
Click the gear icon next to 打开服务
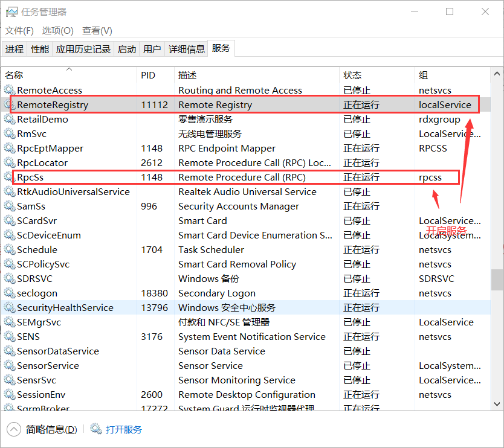point(96,429)
